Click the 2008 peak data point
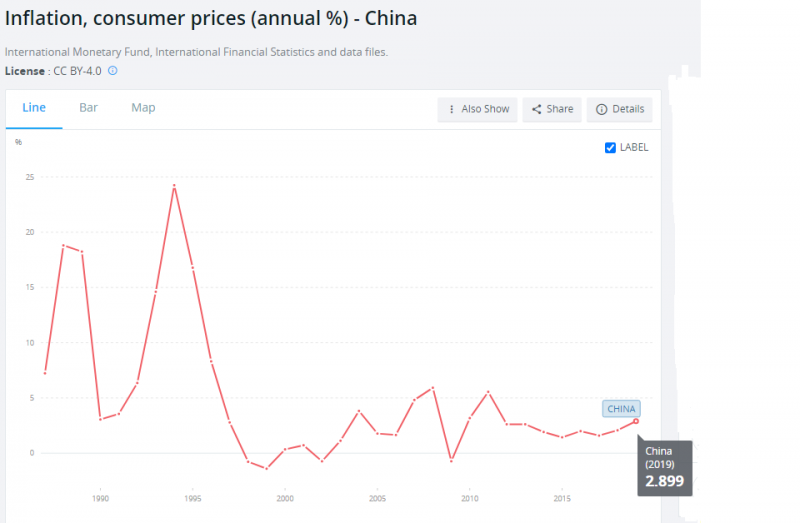Screen dimensions: 800x523 tap(433, 388)
